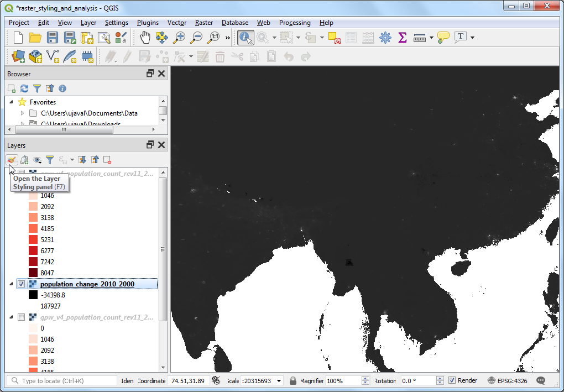Open the Layer Styling panel

12,160
